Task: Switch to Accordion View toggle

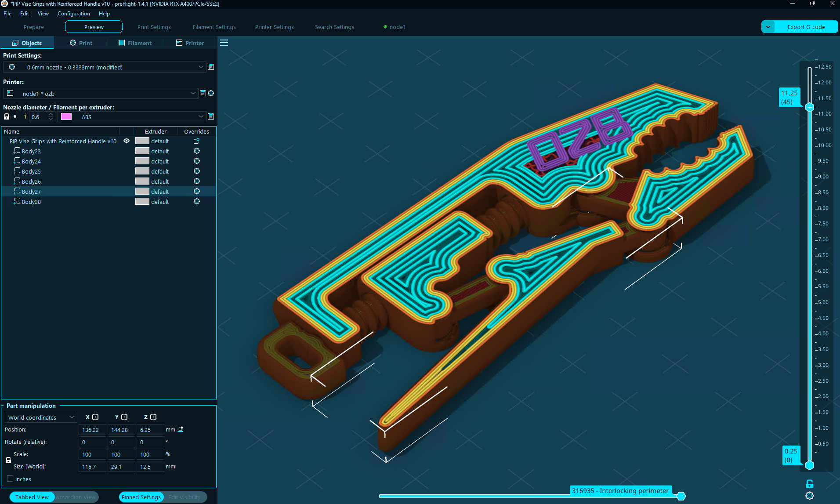Action: click(76, 497)
